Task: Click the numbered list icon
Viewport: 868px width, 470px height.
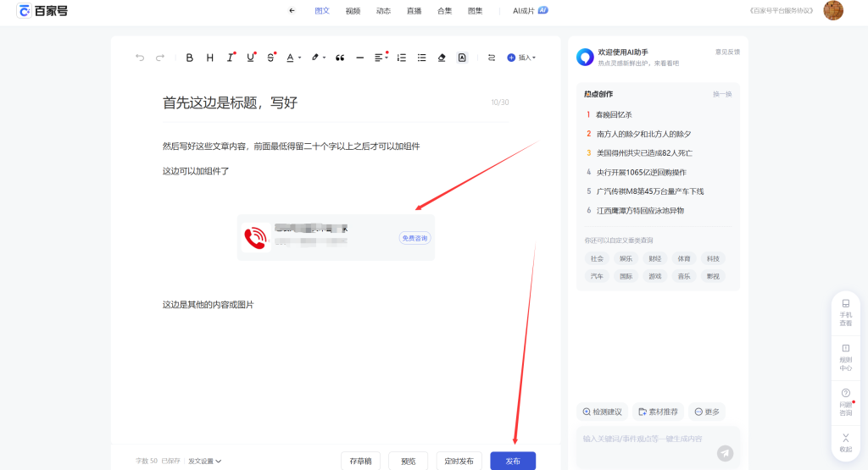Action: click(401, 58)
